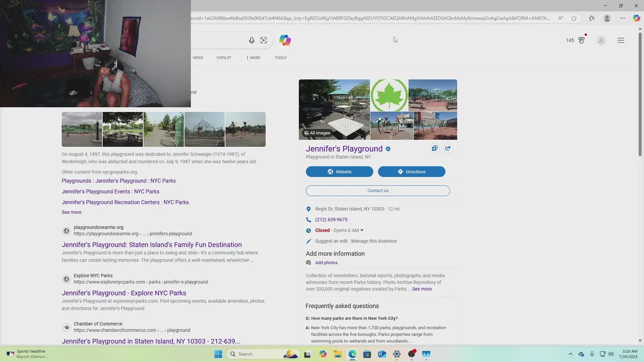Open OBS Studio from the taskbar
The image size is (644, 362).
412,354
